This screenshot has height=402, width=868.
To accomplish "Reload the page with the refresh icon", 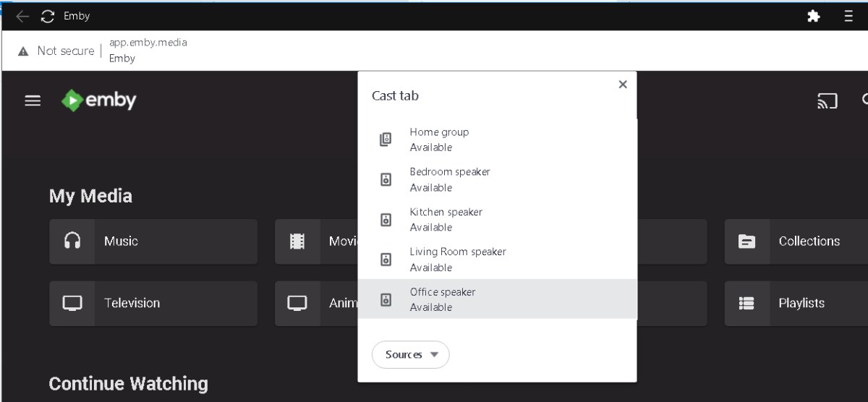I will [48, 16].
